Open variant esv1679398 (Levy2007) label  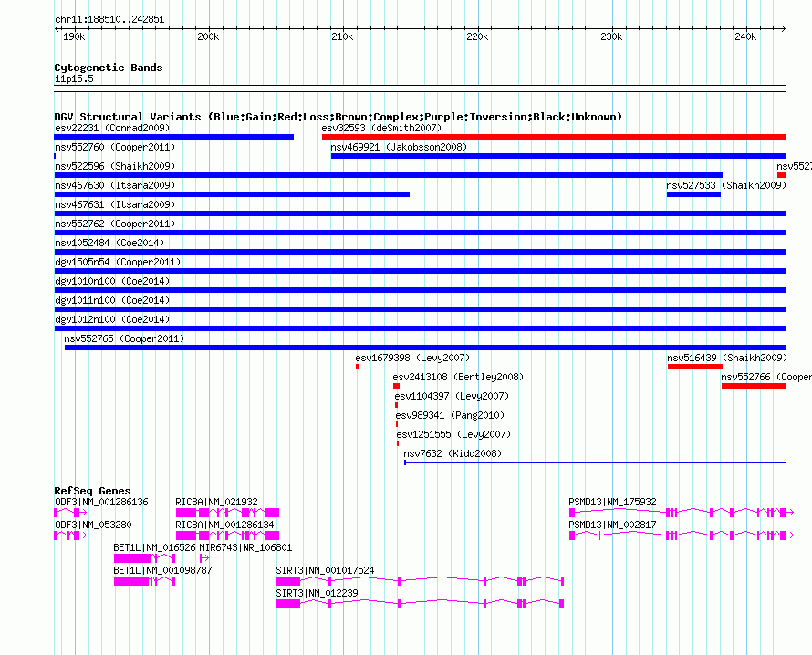412,358
